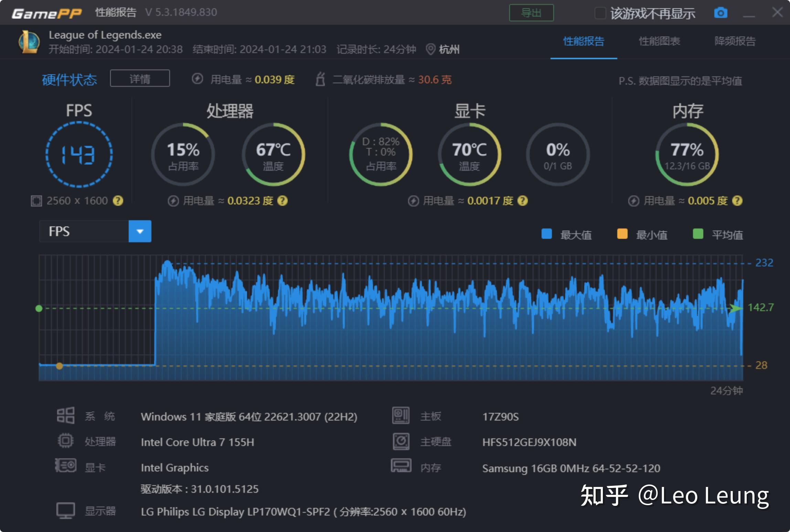The image size is (790, 532).
Task: Click the 详情 details button
Action: coord(140,78)
